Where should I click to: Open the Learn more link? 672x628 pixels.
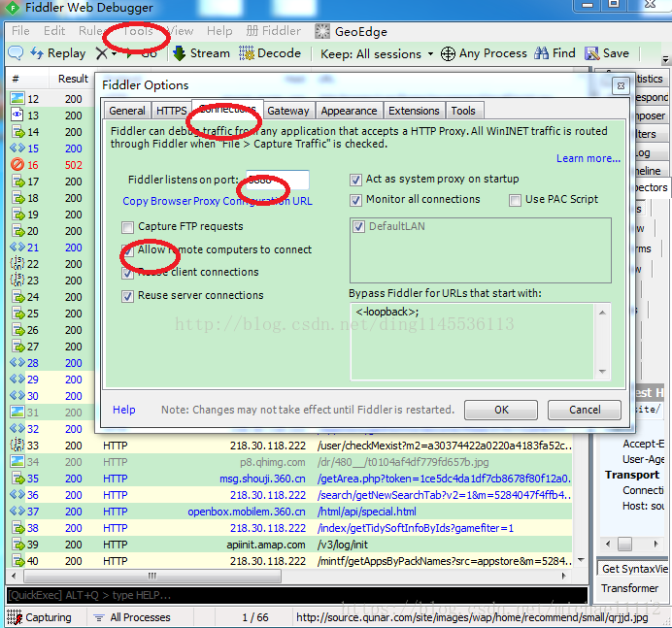[x=588, y=158]
